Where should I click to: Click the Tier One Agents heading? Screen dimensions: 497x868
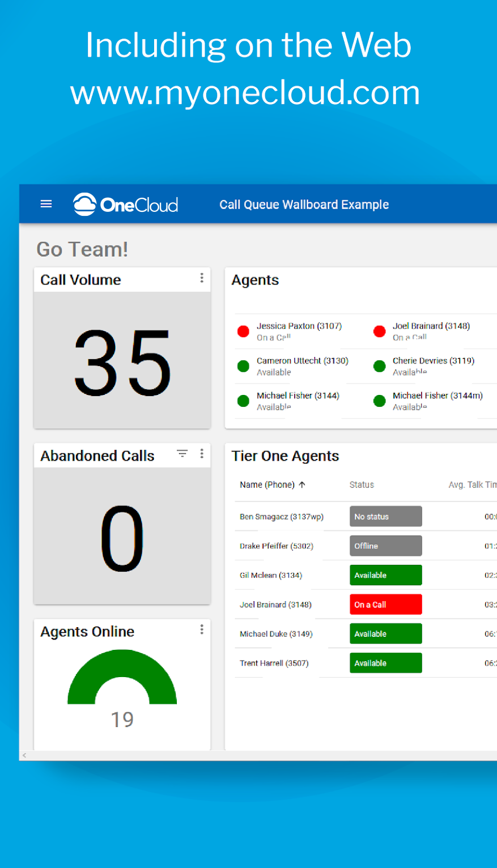[285, 456]
